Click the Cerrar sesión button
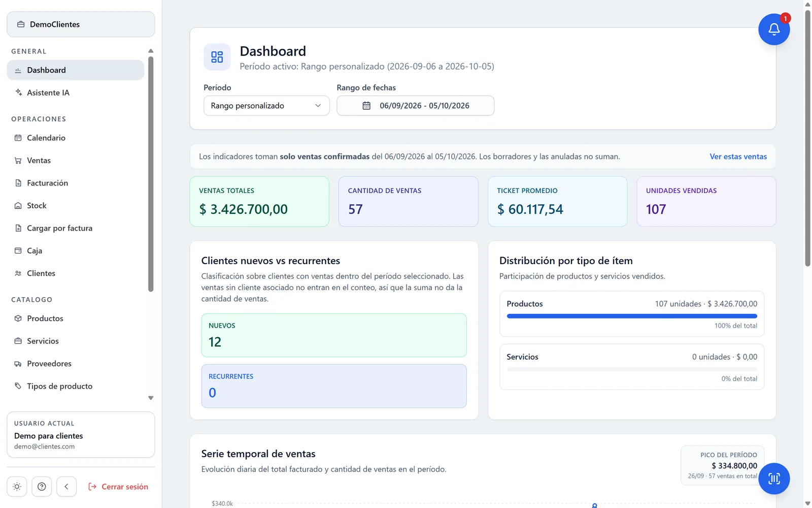812x508 pixels. pos(118,487)
